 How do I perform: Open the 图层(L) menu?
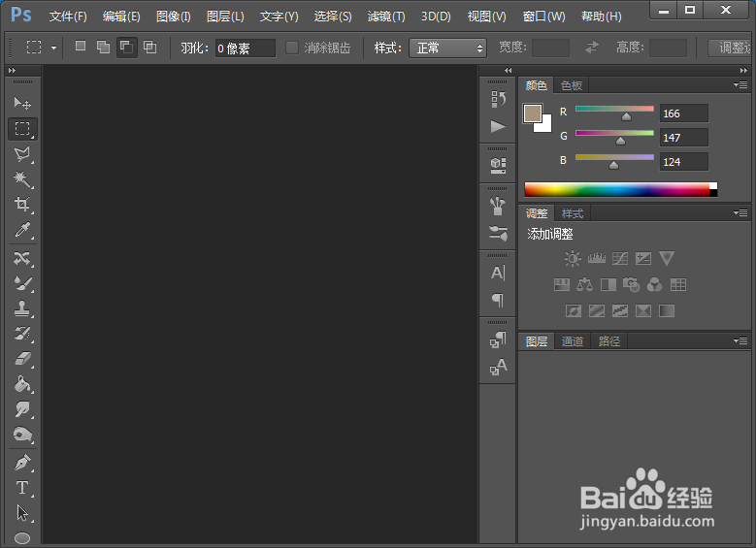coord(225,16)
